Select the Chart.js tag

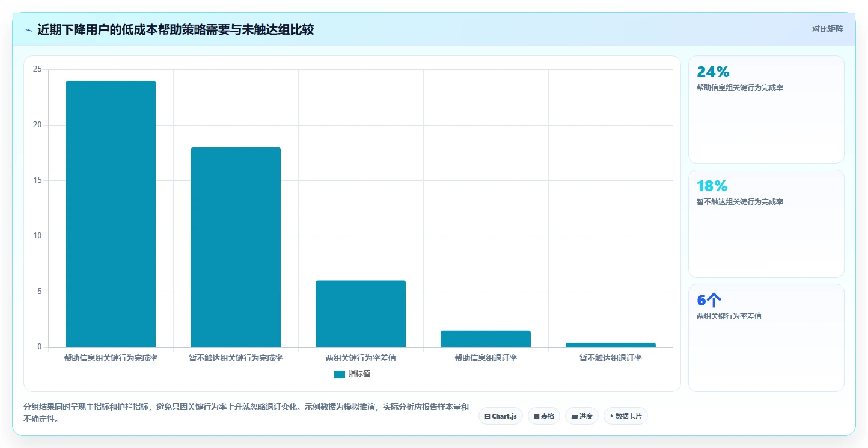[x=501, y=416]
